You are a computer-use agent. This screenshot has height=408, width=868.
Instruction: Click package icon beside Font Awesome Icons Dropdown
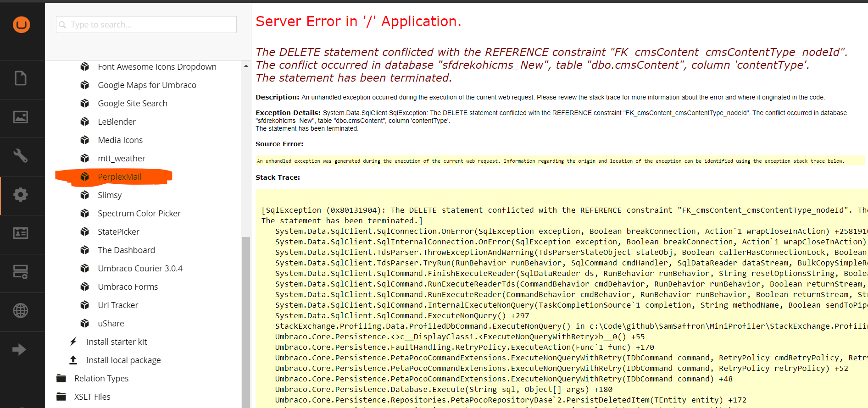(x=84, y=67)
